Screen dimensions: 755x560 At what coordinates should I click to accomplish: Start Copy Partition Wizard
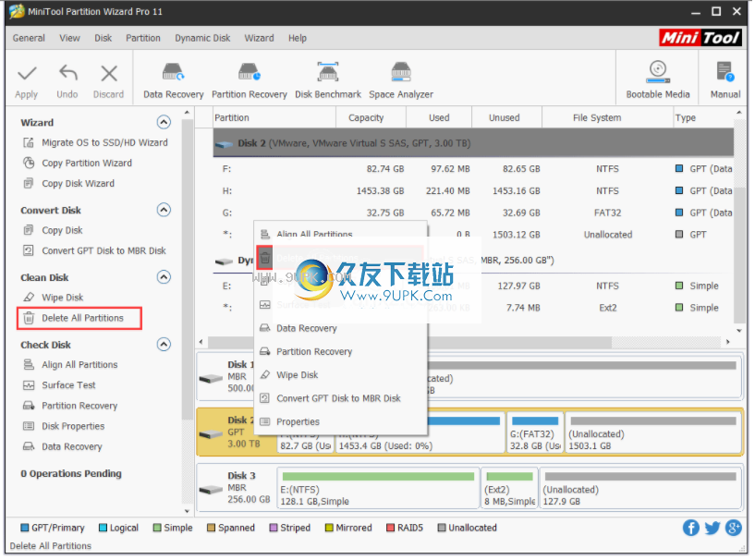pyautogui.click(x=87, y=164)
